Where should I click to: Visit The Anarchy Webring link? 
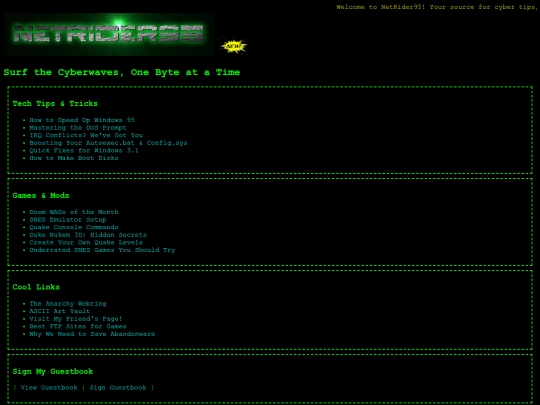[68, 303]
